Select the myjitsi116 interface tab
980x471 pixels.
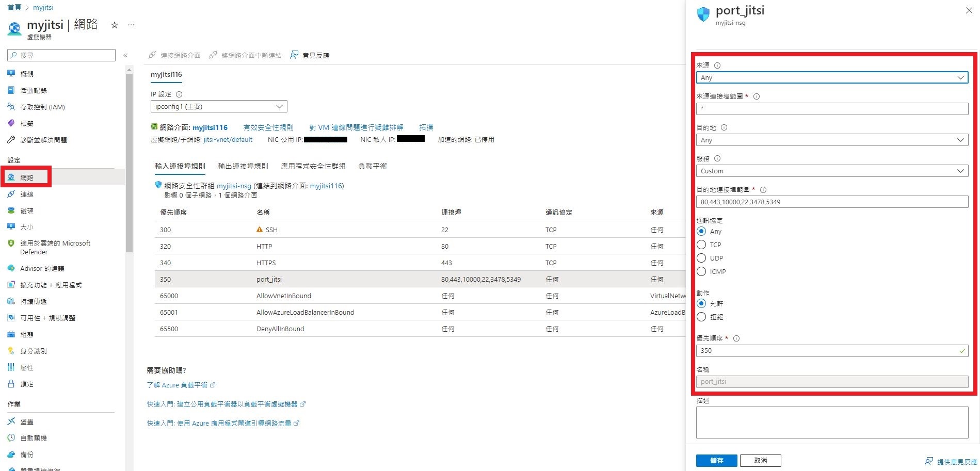[166, 74]
